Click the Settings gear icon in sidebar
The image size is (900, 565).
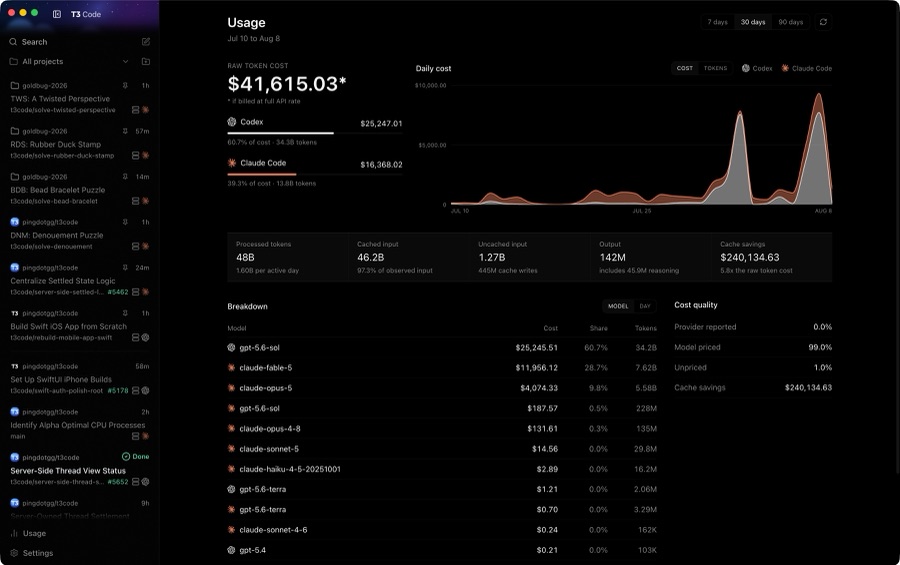click(x=14, y=553)
